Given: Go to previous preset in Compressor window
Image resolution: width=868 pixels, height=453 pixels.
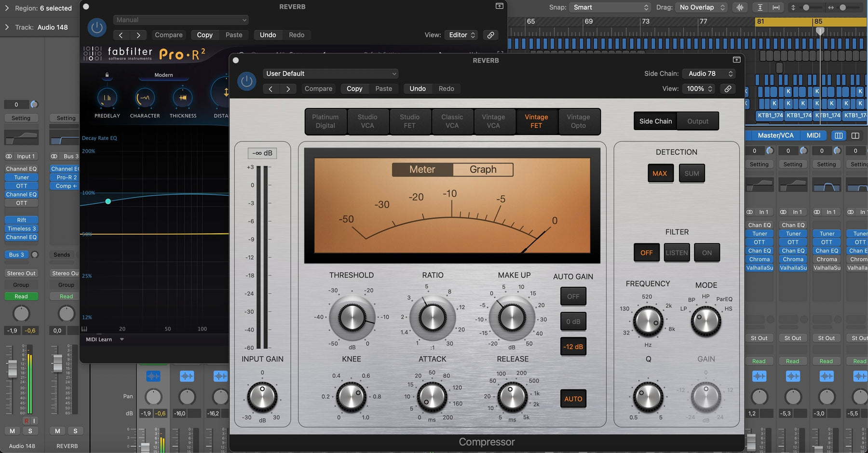Looking at the screenshot, I should (271, 89).
